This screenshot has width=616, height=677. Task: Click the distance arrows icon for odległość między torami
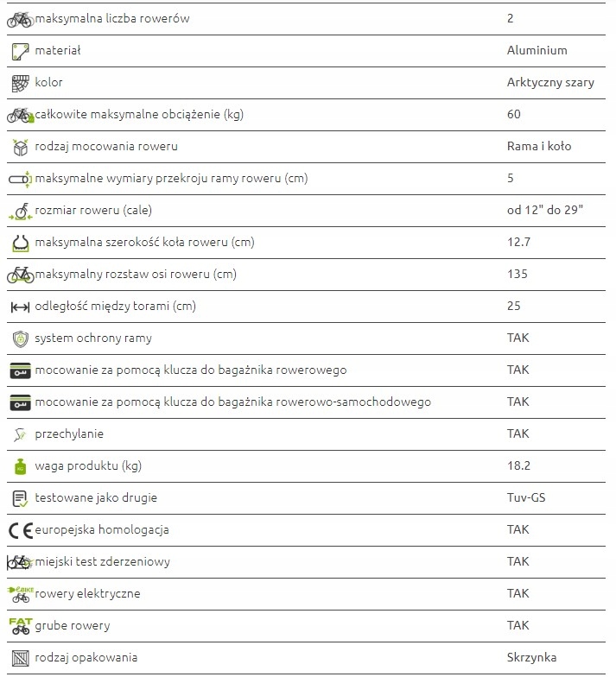tap(20, 307)
